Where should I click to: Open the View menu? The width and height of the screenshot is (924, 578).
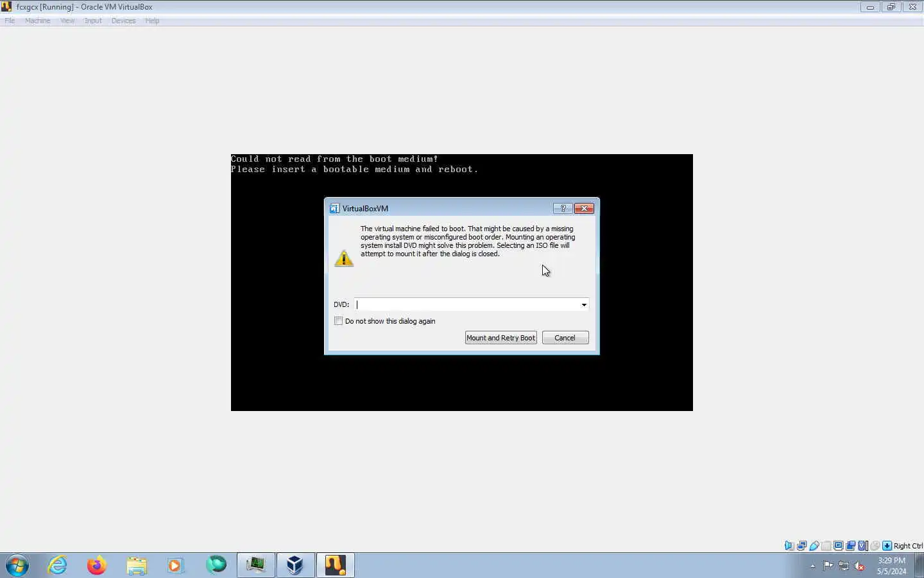(67, 21)
